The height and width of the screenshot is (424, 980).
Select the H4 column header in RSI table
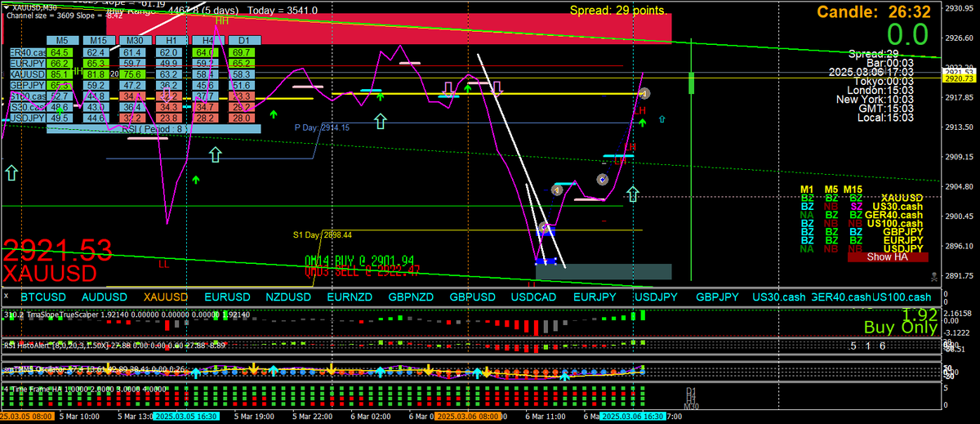coord(207,40)
